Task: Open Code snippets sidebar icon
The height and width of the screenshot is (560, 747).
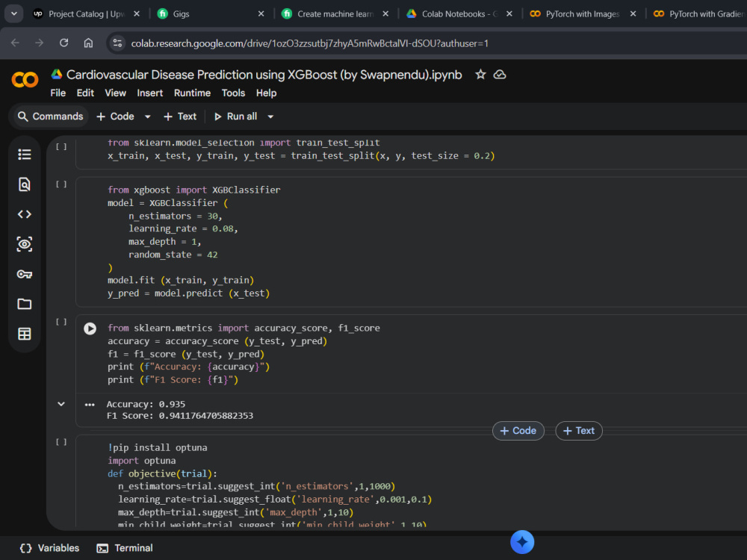Action: (25, 214)
